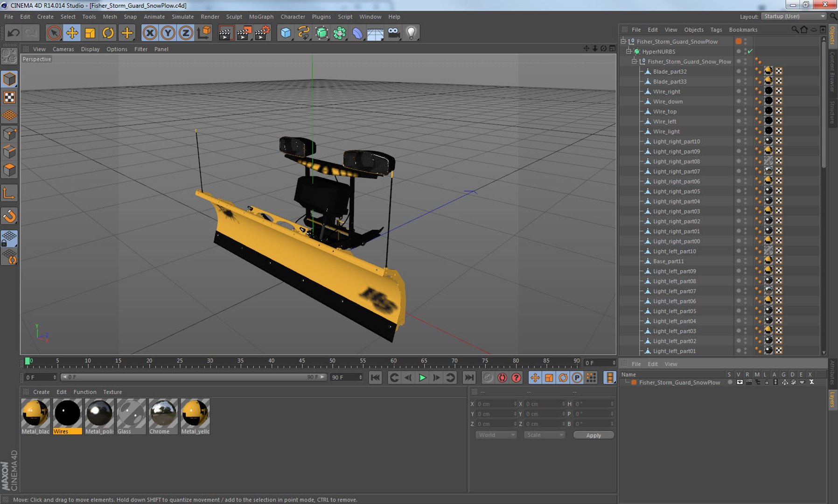This screenshot has height=504, width=838.
Task: Click the Apply button
Action: 594,435
